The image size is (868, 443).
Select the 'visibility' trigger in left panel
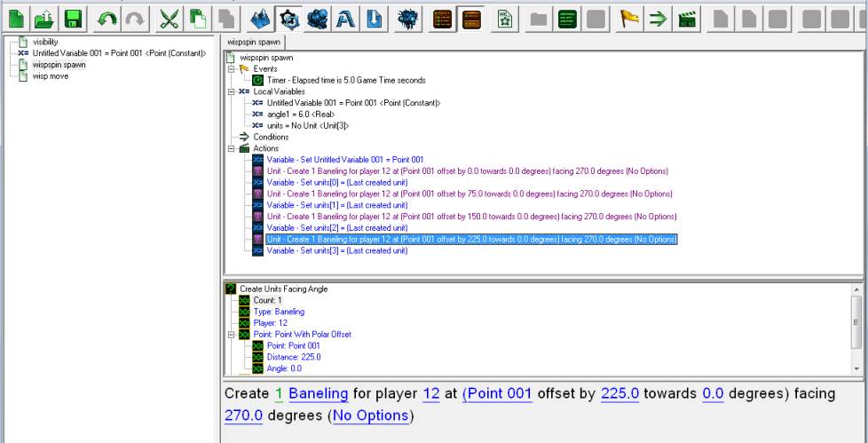tap(44, 42)
